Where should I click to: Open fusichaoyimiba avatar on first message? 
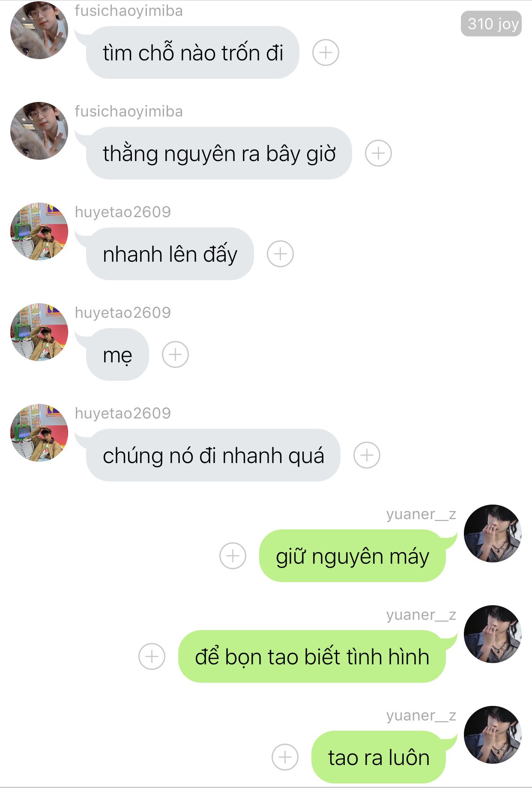[x=39, y=30]
